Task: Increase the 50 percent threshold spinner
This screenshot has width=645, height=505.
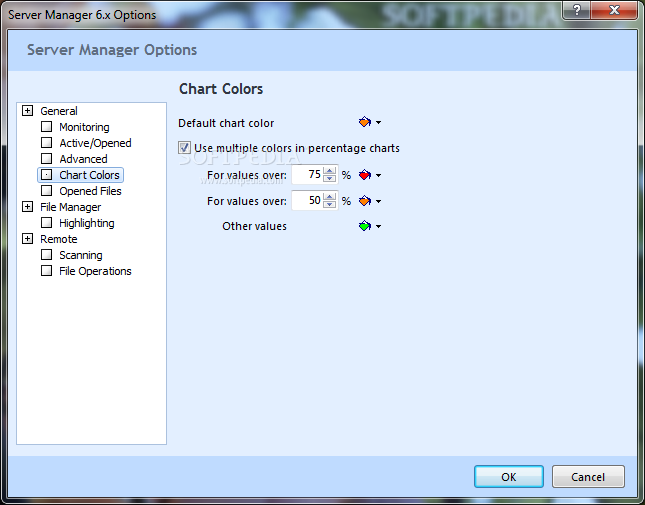Action: [329, 197]
